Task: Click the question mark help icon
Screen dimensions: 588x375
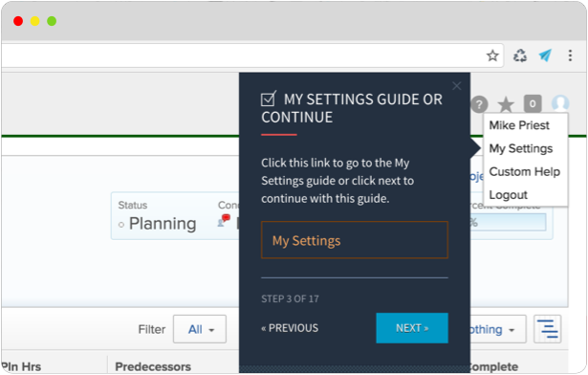Action: 479,104
